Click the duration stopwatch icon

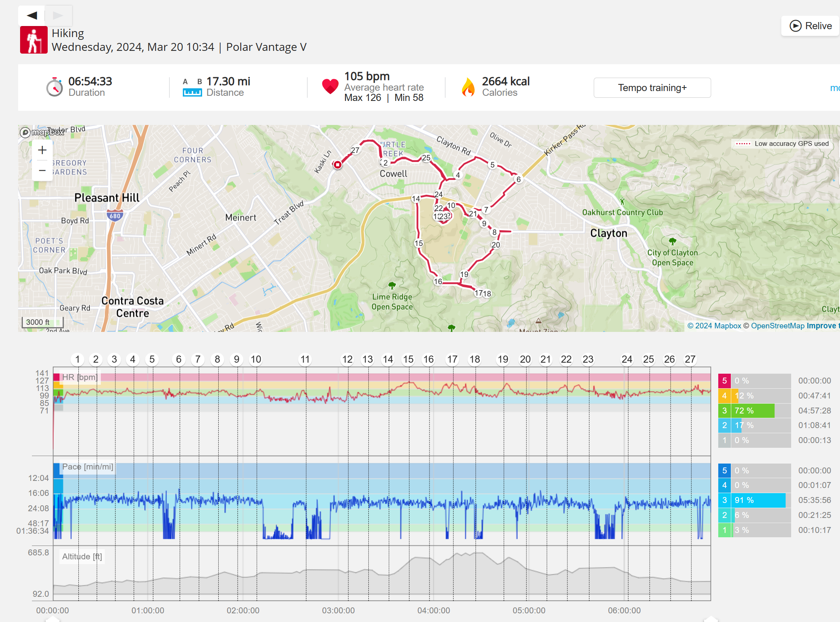coord(54,87)
